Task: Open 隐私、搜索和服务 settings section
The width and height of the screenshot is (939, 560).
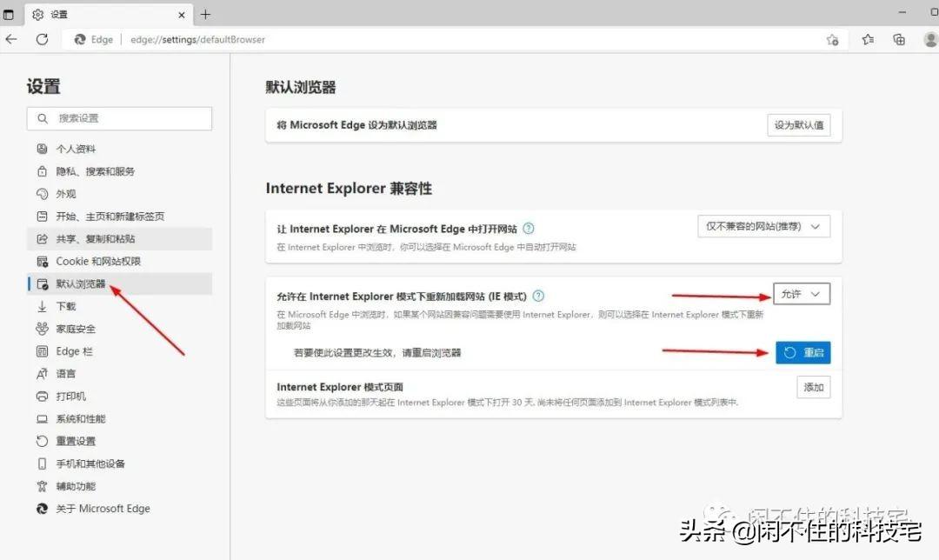Action: (x=119, y=171)
